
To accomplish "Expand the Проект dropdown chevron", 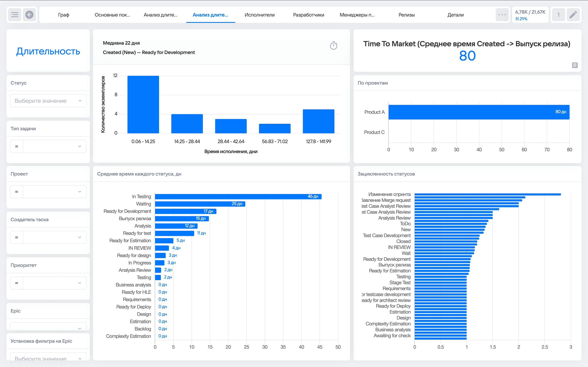I will click(x=79, y=192).
